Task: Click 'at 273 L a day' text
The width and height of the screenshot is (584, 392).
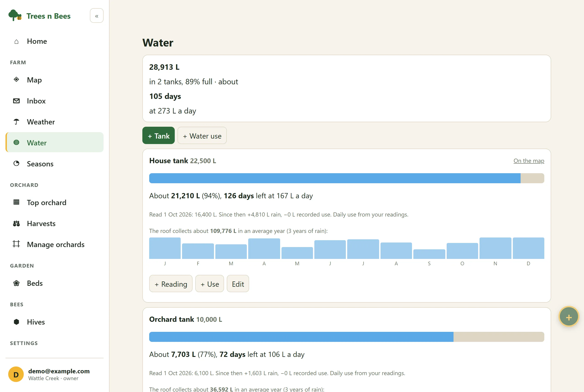Action: (x=173, y=111)
